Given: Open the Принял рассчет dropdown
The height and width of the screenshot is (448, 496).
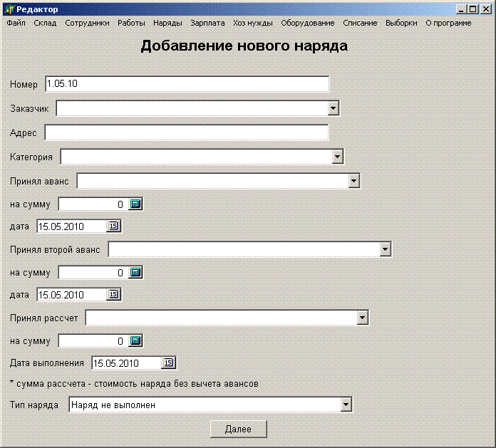Looking at the screenshot, I should tap(363, 318).
